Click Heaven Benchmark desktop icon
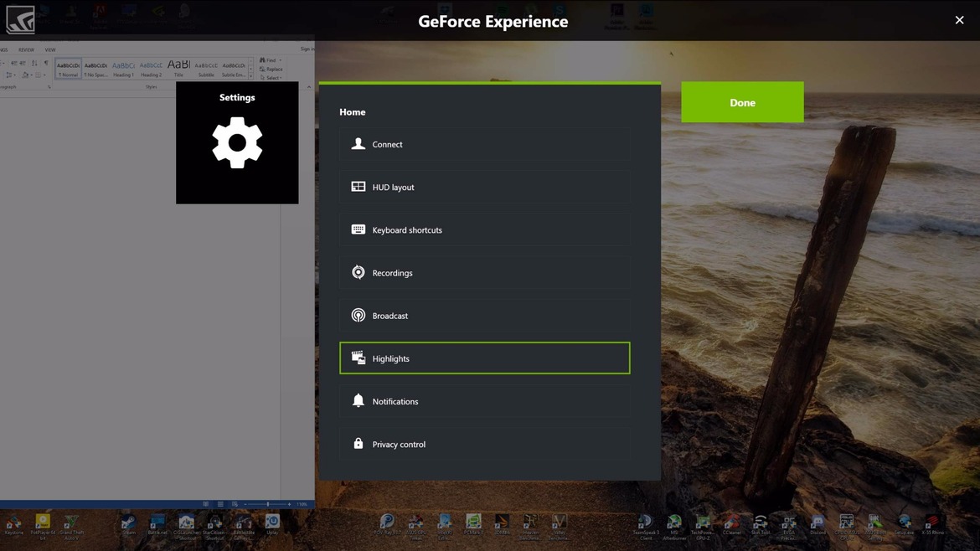Viewport: 980px width, 551px height. click(x=531, y=525)
